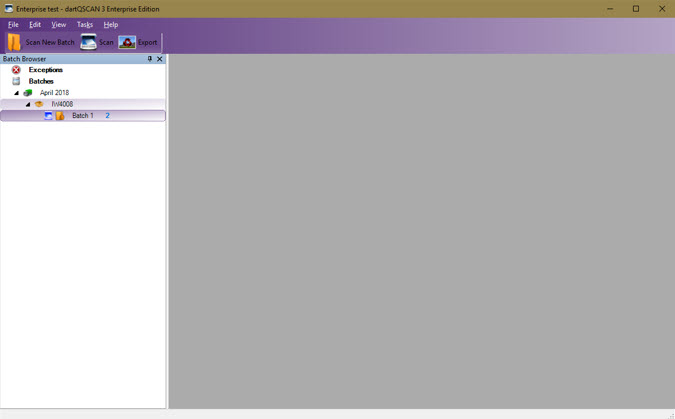Image resolution: width=675 pixels, height=419 pixels.
Task: Click the dartQSCAN app icon in title bar
Action: tap(8, 9)
